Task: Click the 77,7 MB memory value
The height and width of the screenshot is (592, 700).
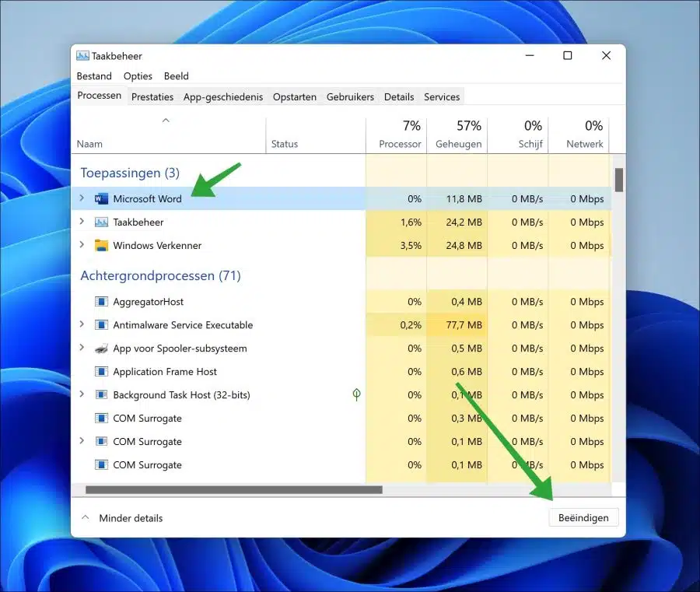Action: coord(464,325)
